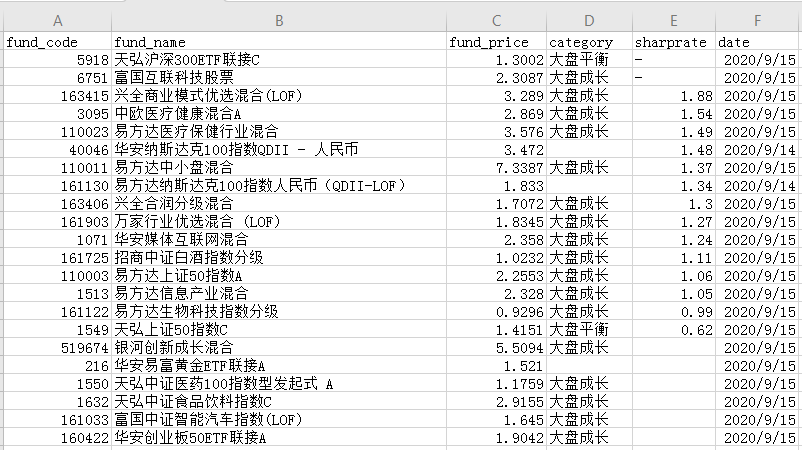
Task: Select price cell 2.358
Action: pyautogui.click(x=496, y=239)
